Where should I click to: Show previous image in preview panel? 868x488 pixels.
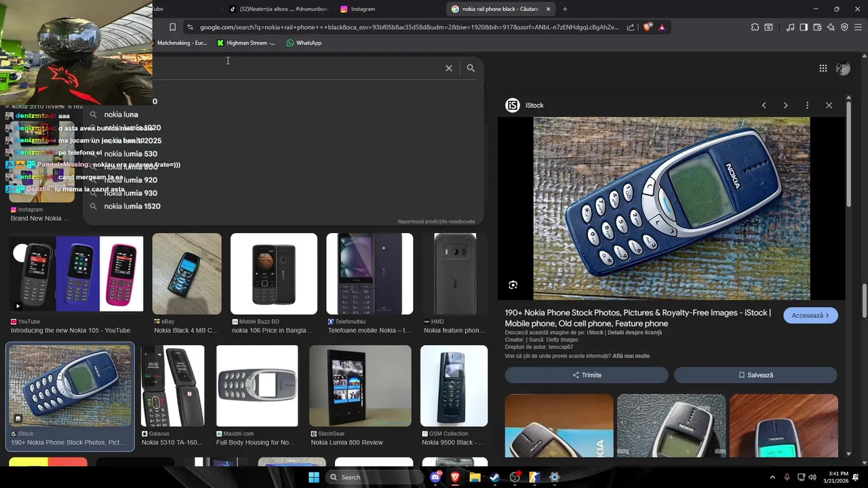click(764, 105)
